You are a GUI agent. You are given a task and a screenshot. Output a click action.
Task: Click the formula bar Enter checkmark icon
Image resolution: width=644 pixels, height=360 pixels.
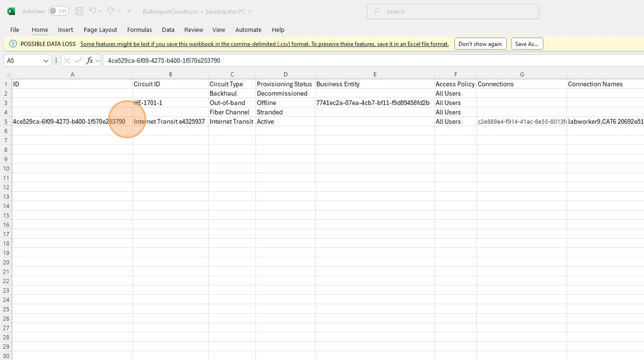pyautogui.click(x=78, y=61)
